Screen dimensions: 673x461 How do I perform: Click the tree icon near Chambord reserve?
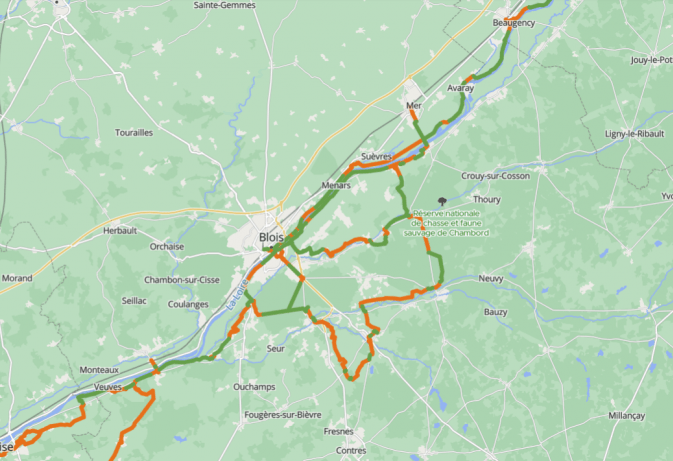[x=442, y=201]
